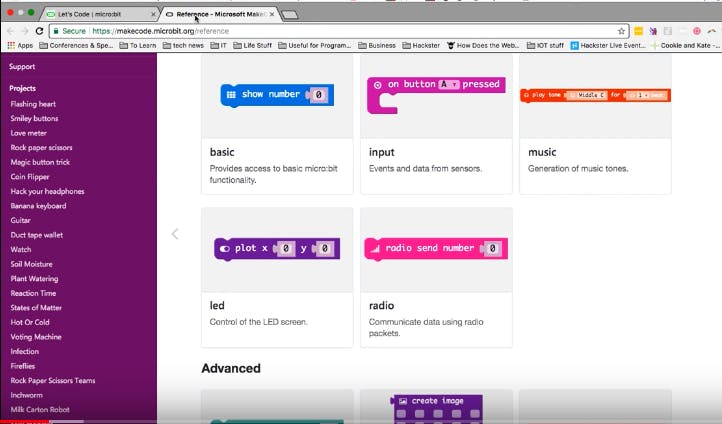The width and height of the screenshot is (722, 424).
Task: Open the Inchworm project
Action: coord(26,395)
